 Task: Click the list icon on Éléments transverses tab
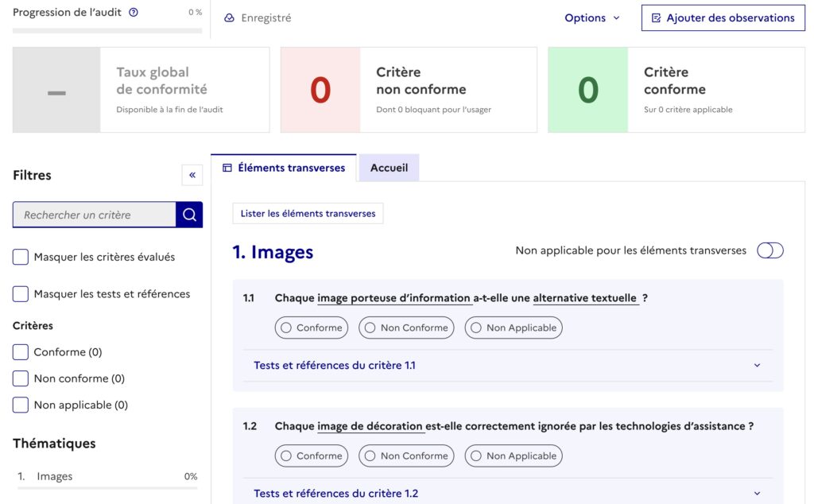pyautogui.click(x=227, y=167)
